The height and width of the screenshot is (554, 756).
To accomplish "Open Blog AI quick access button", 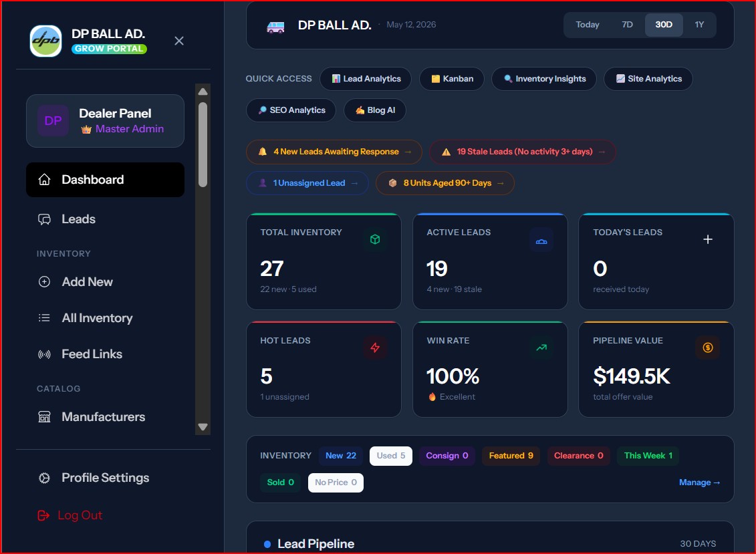I will click(x=374, y=110).
